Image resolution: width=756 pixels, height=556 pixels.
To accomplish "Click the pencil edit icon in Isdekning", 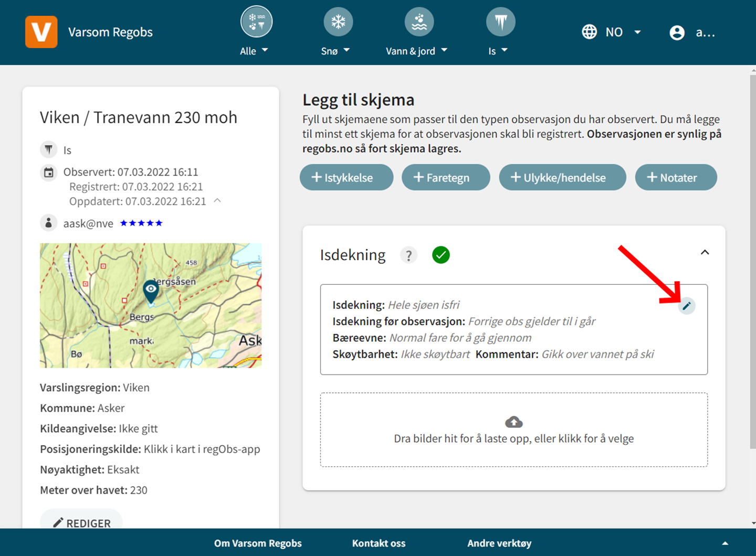I will (687, 306).
